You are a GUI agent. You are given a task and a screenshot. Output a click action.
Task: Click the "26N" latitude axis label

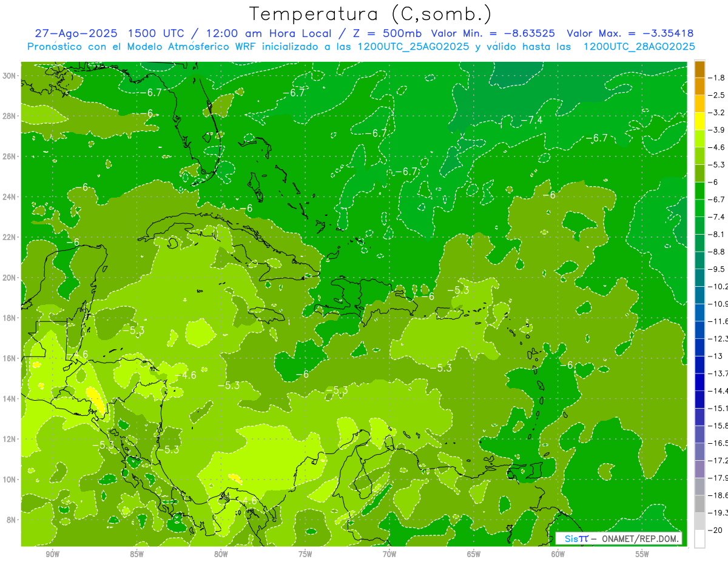[9, 156]
